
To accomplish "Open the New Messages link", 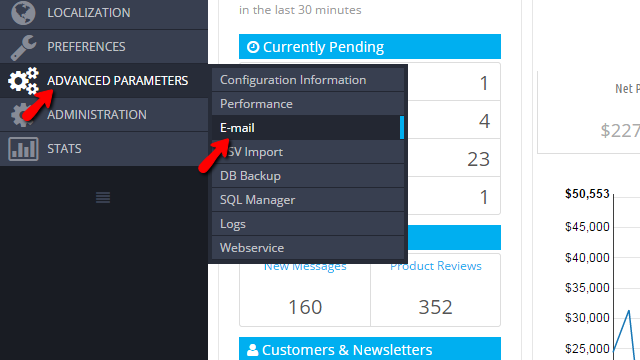I will tap(305, 267).
